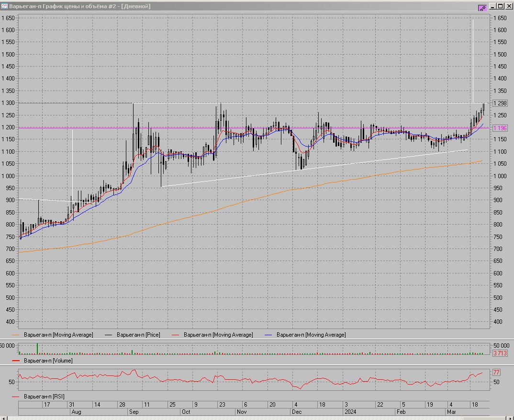Screen dimensions: 514x420
Task: Click the purple chain link anchor icon
Action: (x=482, y=8)
